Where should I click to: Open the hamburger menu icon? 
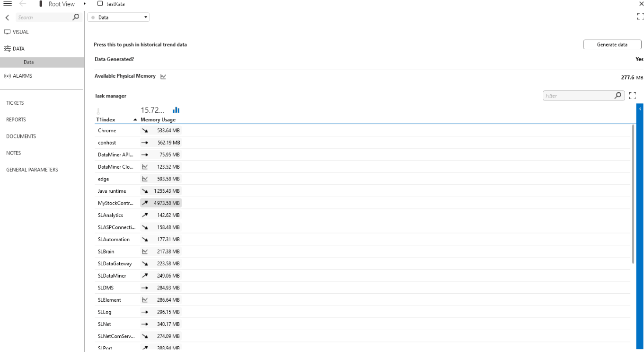point(7,4)
